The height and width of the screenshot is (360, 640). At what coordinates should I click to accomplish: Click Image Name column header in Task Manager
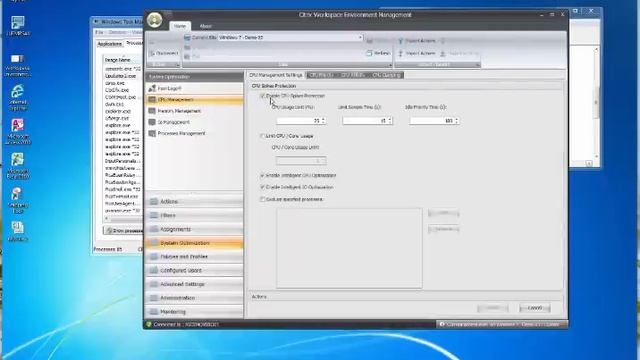(x=122, y=60)
